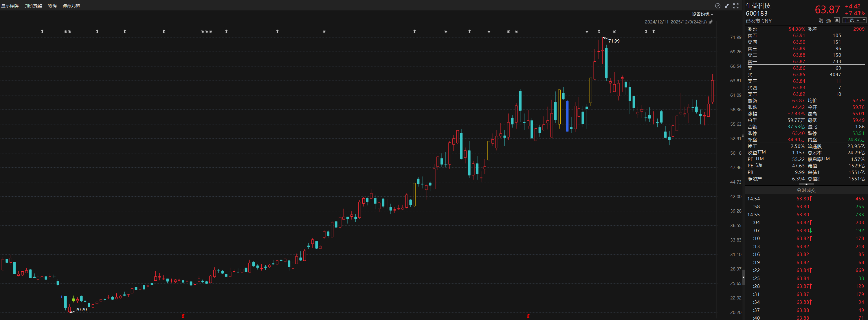868x320 pixels.
Task: Open the dropdown arrow next to 自选 +
Action: tap(864, 20)
